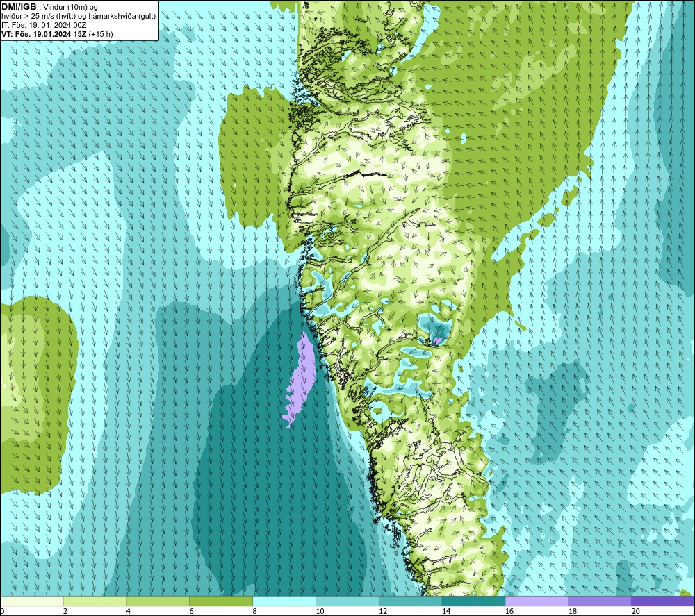Click the legend scale label 20
Viewport: 695px width, 616px height.
[635, 611]
